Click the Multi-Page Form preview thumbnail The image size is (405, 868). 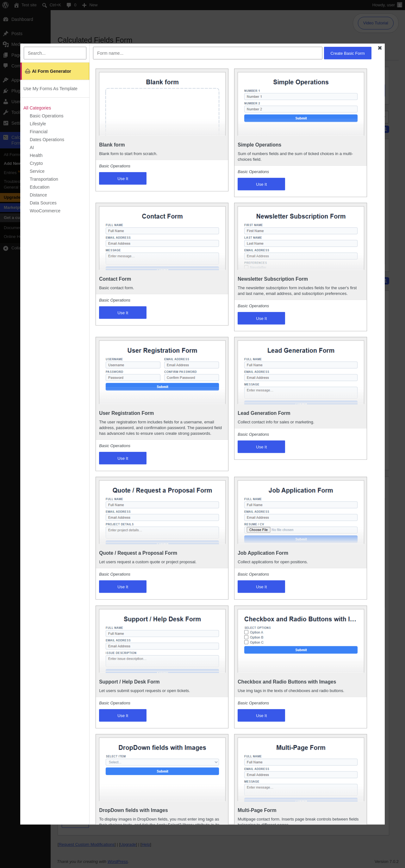pyautogui.click(x=301, y=769)
